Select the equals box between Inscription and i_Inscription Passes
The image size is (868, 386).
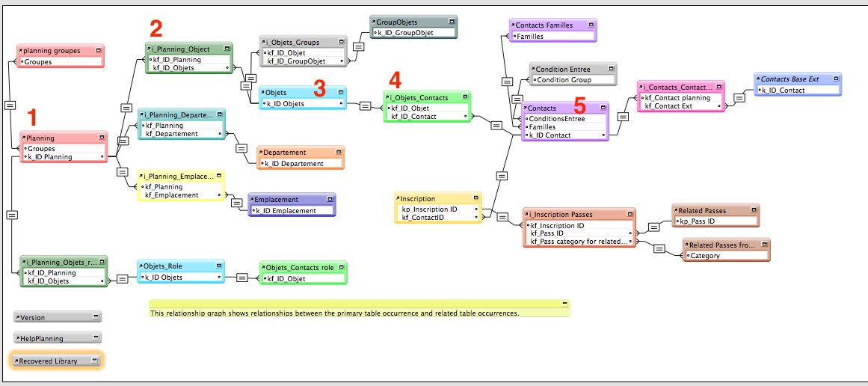click(x=502, y=217)
